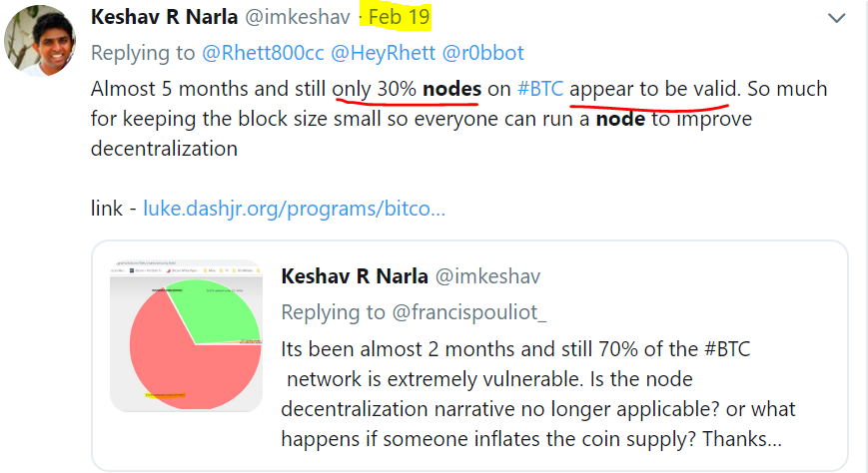Visit the @francispouliot_ mention in quoted tweet
The height and width of the screenshot is (473, 868).
click(x=468, y=312)
